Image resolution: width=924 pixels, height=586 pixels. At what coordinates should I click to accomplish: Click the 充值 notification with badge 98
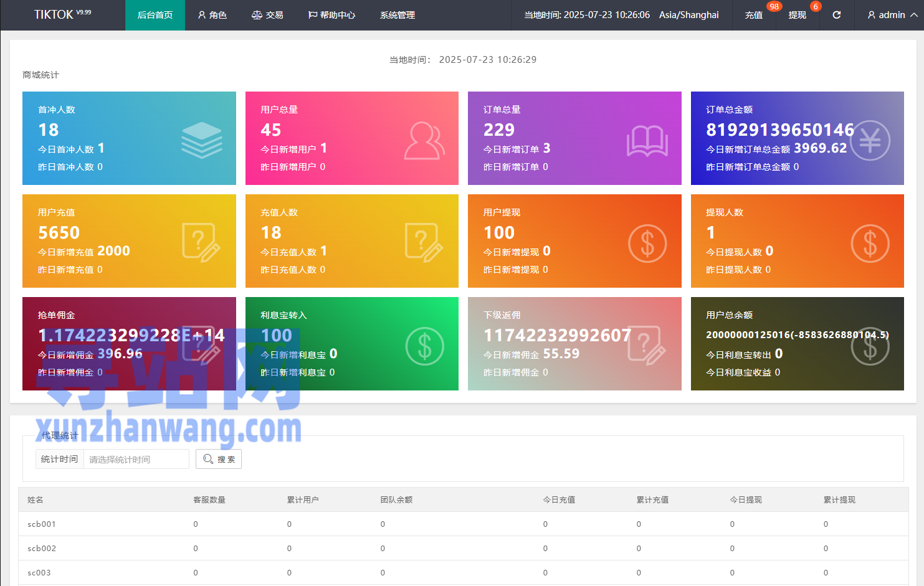[754, 15]
